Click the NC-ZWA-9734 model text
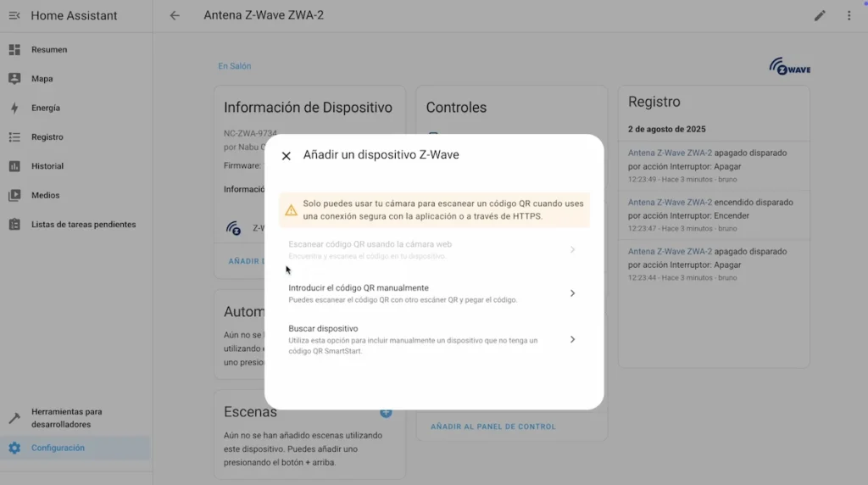The width and height of the screenshot is (868, 485). click(x=250, y=133)
